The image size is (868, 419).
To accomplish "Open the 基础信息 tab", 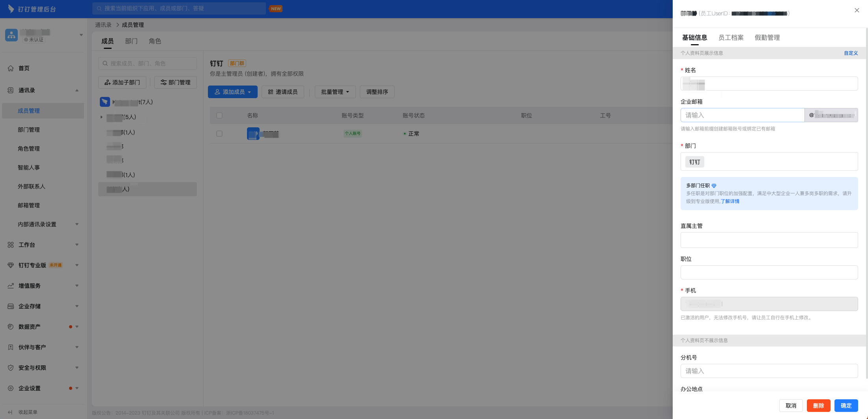I will coord(695,37).
